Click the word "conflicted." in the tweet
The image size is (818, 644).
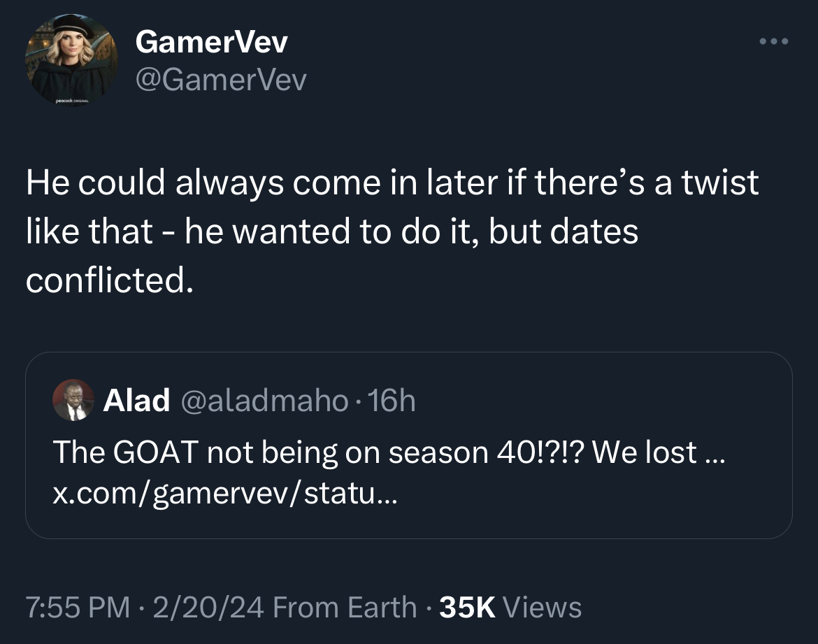click(110, 280)
